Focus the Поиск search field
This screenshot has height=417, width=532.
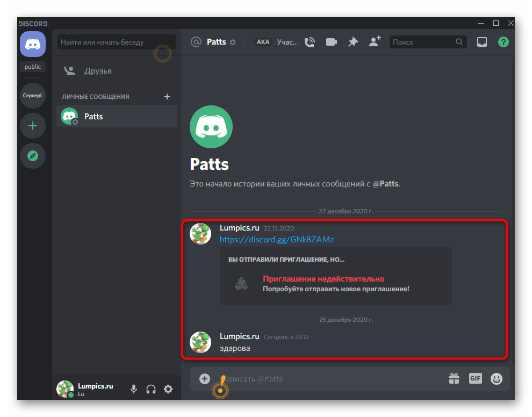(422, 42)
